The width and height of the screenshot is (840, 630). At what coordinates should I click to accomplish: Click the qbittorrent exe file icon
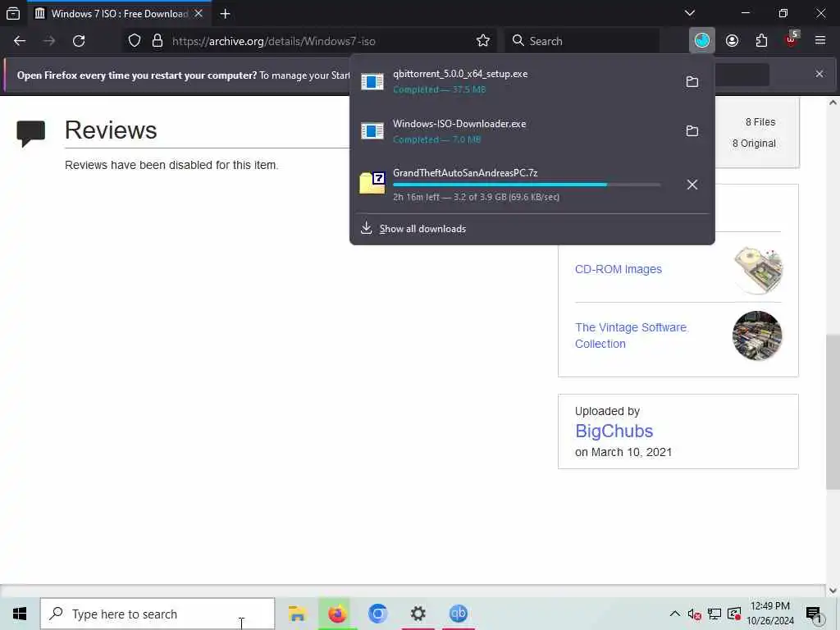(x=372, y=81)
